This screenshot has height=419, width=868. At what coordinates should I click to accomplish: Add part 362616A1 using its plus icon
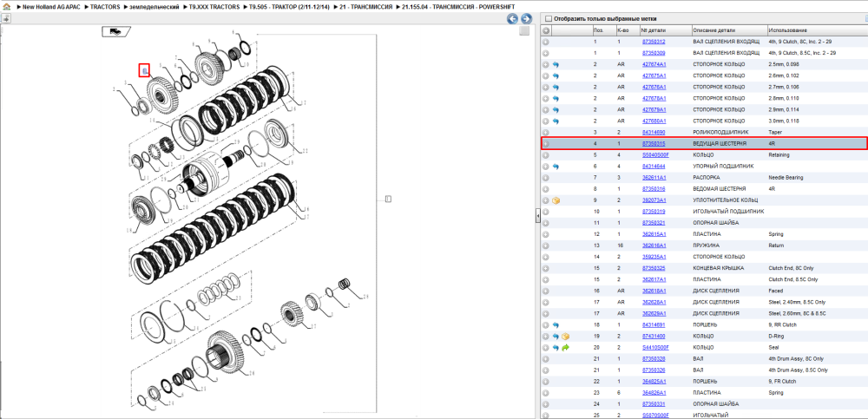(x=546, y=246)
